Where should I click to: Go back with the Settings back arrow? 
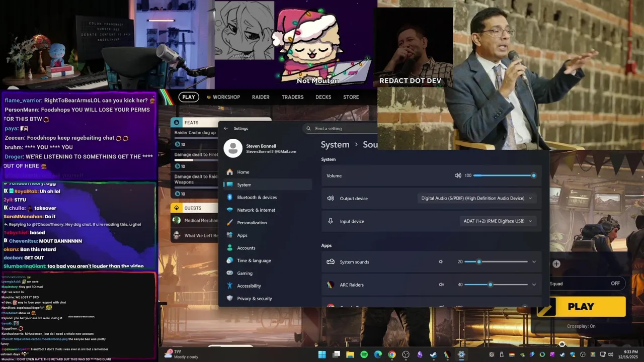click(x=225, y=128)
